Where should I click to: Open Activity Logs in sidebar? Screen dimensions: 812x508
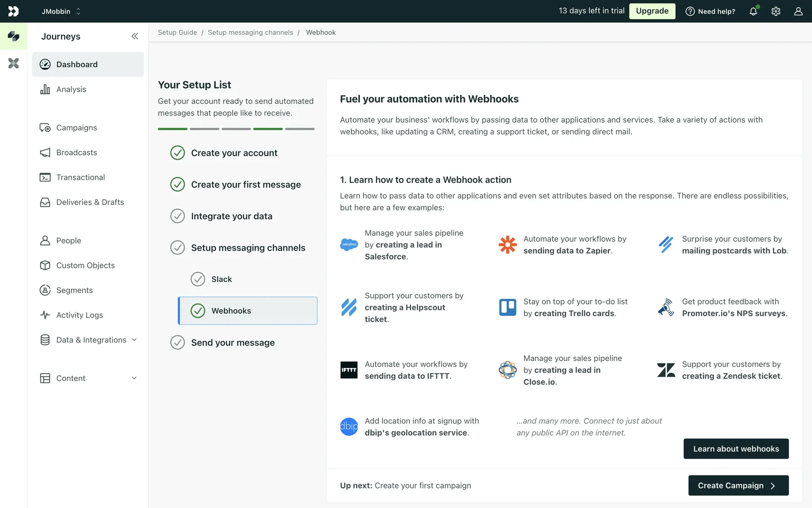coord(80,315)
